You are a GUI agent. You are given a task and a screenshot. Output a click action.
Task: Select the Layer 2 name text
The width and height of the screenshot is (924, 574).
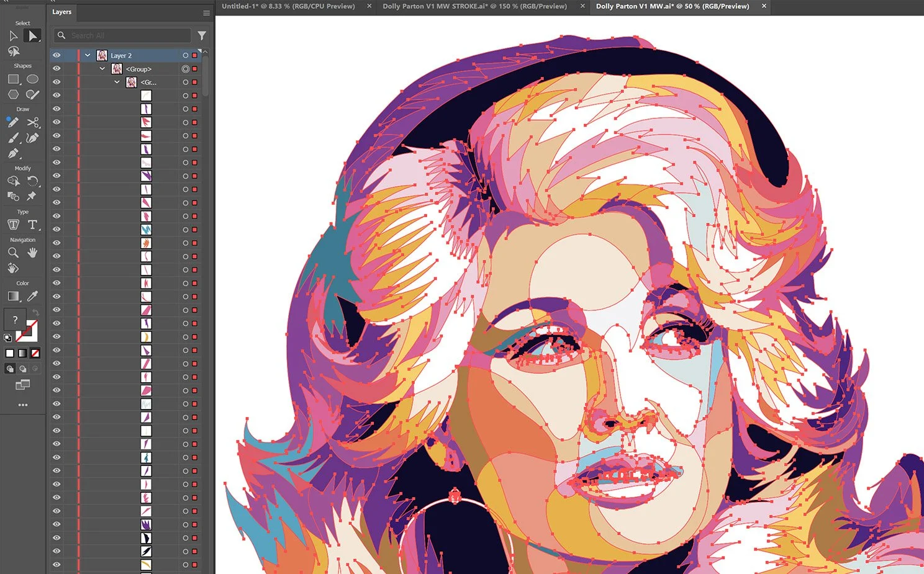click(x=121, y=56)
